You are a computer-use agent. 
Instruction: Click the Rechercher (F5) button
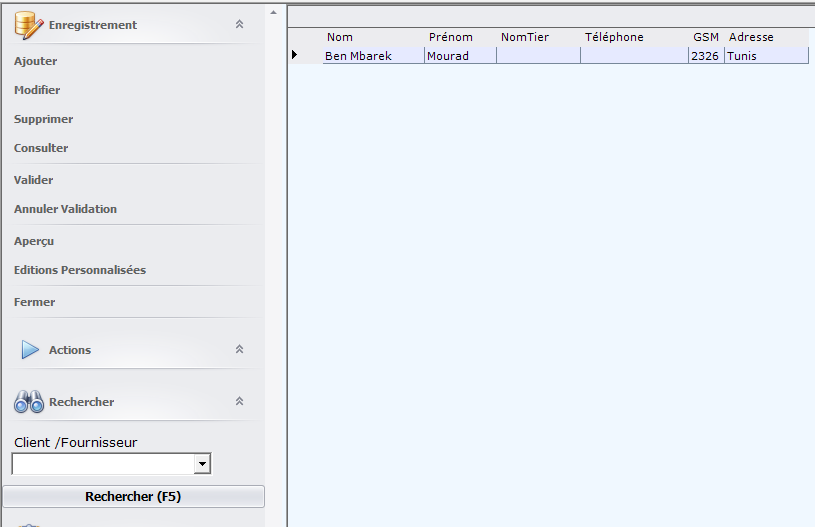tap(134, 496)
